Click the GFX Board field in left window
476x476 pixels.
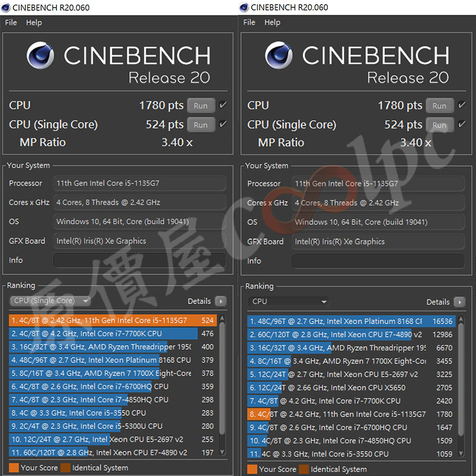[140, 241]
